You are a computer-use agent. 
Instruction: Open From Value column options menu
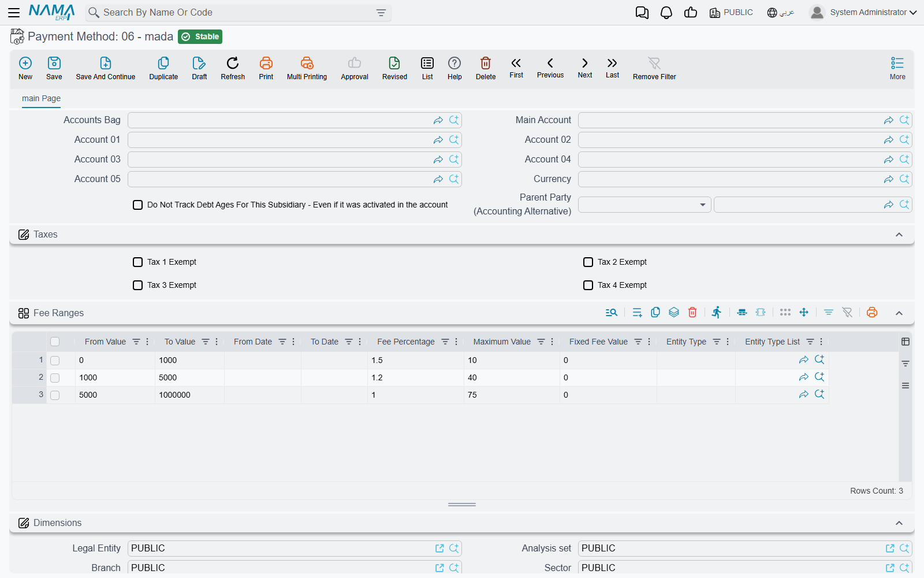coord(147,342)
